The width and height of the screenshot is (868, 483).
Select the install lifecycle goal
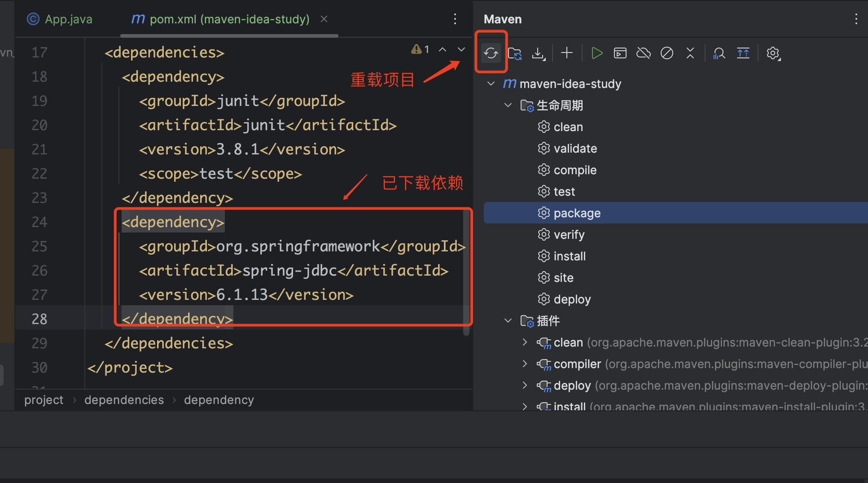coord(570,256)
